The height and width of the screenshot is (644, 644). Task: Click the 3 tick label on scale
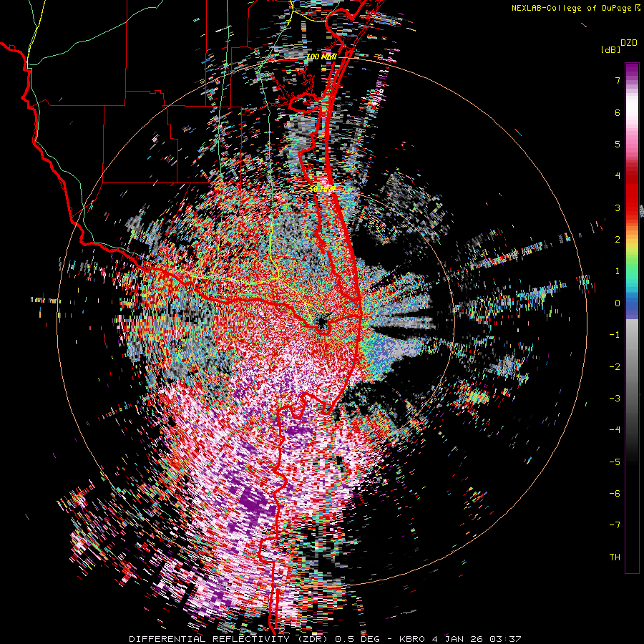(618, 208)
